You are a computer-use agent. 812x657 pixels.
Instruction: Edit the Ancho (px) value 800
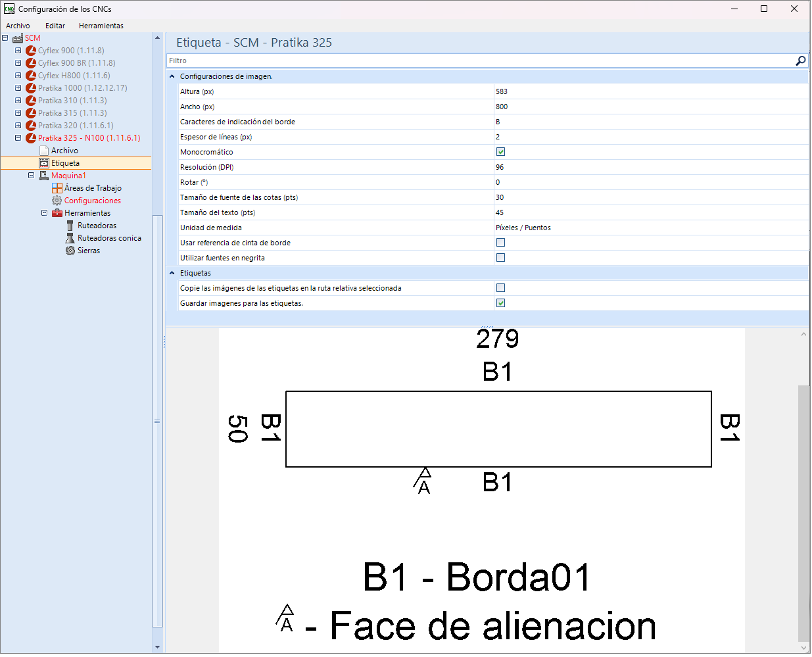(x=651, y=107)
